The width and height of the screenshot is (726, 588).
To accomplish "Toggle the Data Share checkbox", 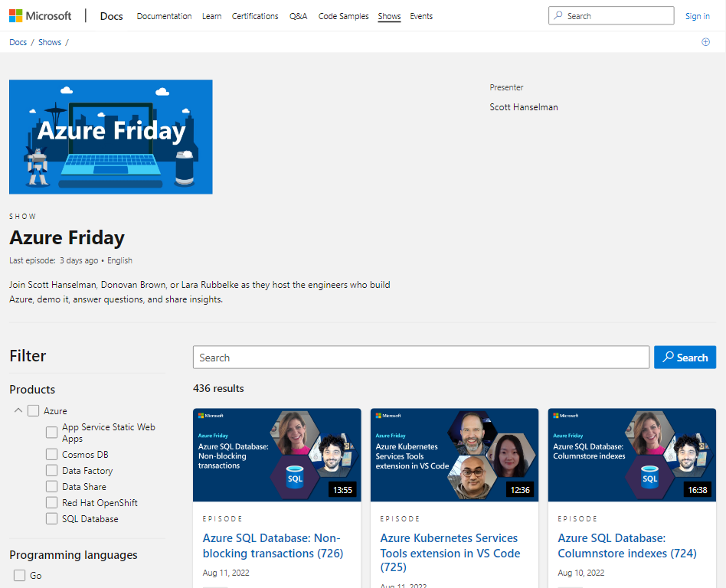I will [51, 487].
